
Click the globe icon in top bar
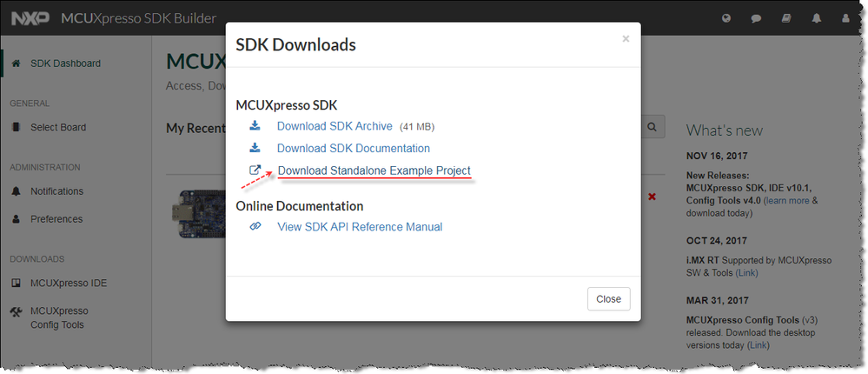click(x=726, y=18)
